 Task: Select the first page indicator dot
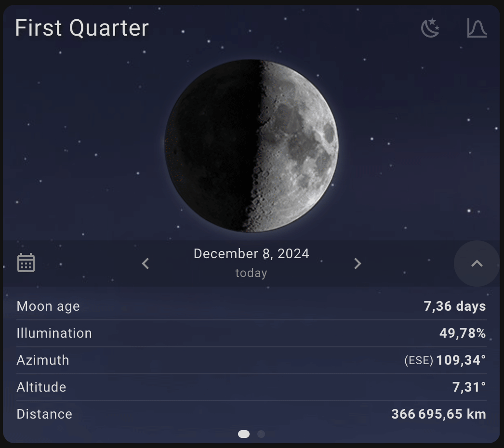point(244,434)
